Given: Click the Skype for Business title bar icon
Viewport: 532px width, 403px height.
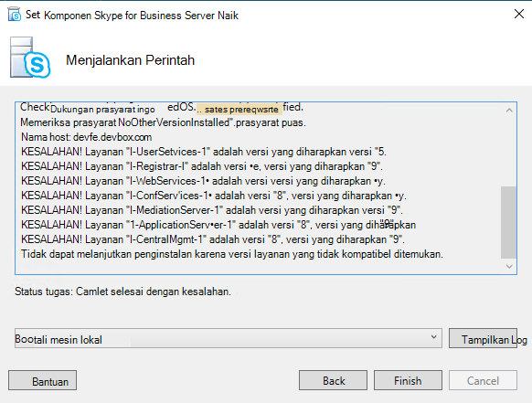Looking at the screenshot, I should pos(15,15).
